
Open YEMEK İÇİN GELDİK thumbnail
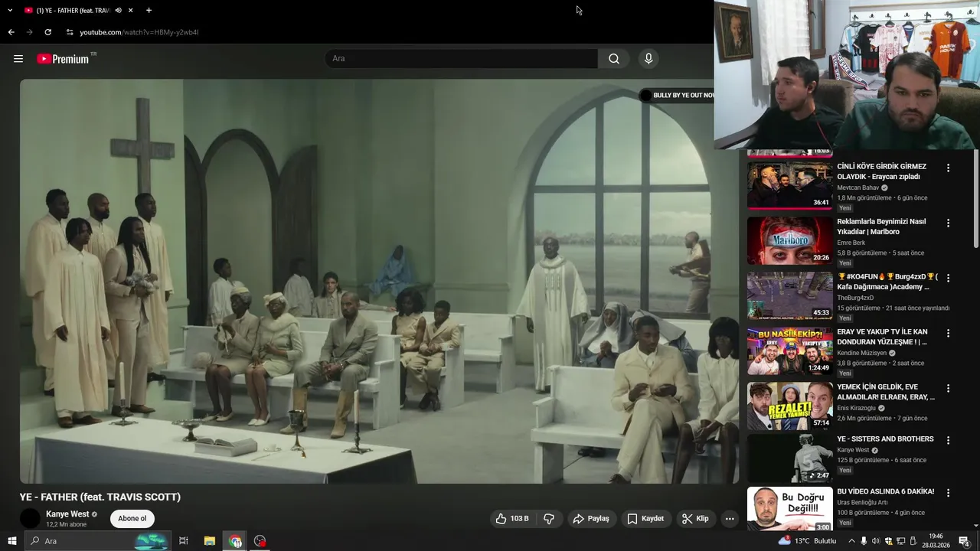tap(789, 406)
